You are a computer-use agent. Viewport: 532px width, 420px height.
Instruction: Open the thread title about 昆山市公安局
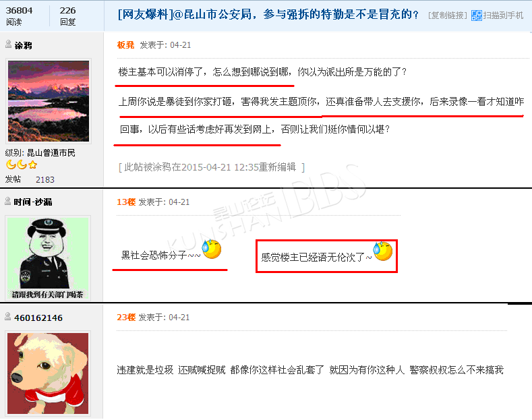click(x=268, y=14)
